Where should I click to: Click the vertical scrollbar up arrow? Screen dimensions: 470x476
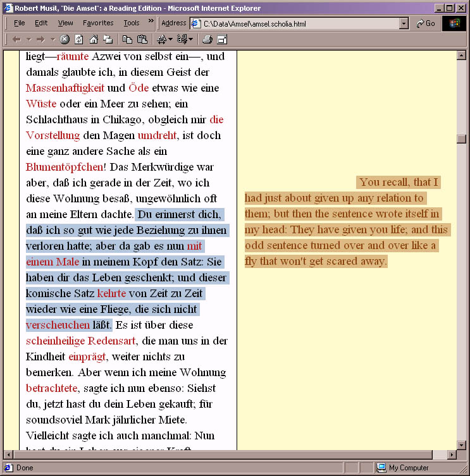coord(462,55)
